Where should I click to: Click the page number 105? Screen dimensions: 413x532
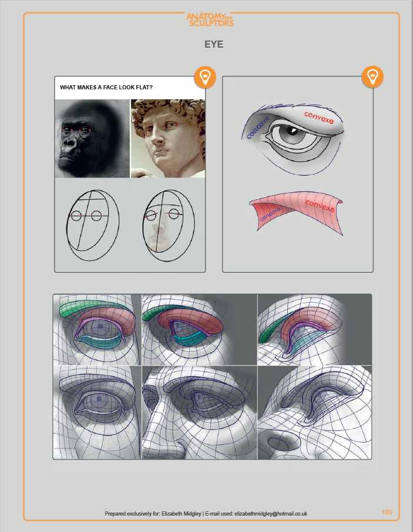point(387,513)
